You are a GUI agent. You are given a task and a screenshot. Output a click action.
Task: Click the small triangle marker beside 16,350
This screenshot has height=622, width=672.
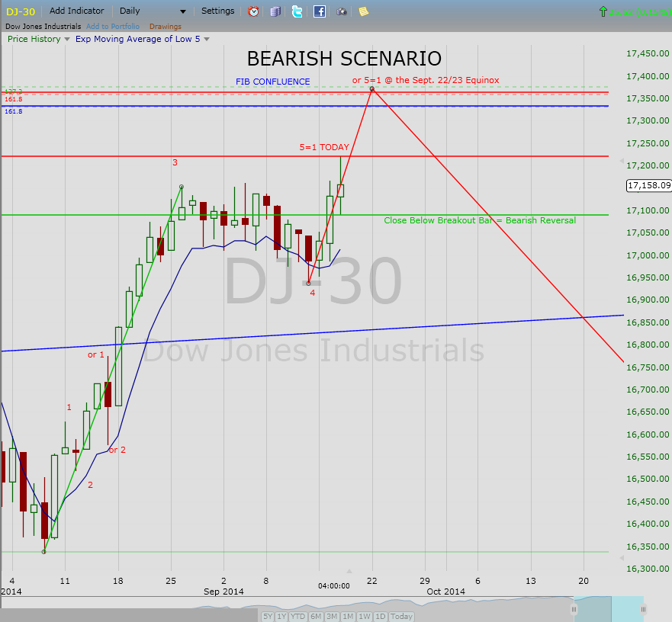[x=622, y=558]
